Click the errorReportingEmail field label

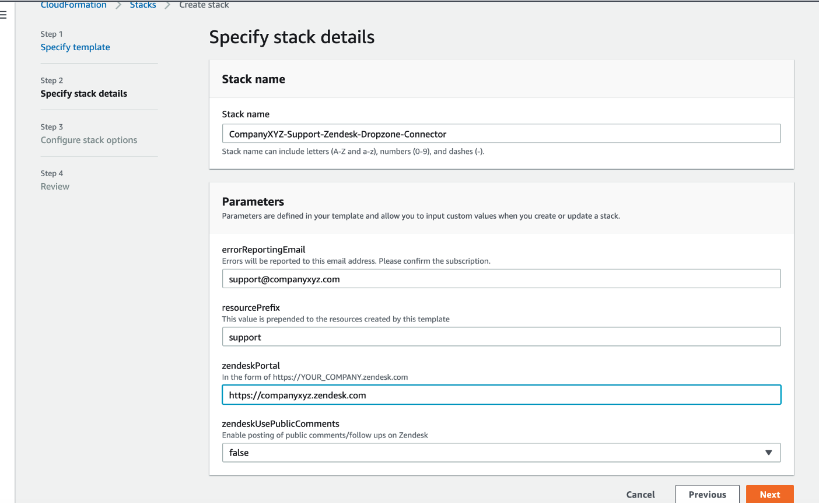click(263, 250)
